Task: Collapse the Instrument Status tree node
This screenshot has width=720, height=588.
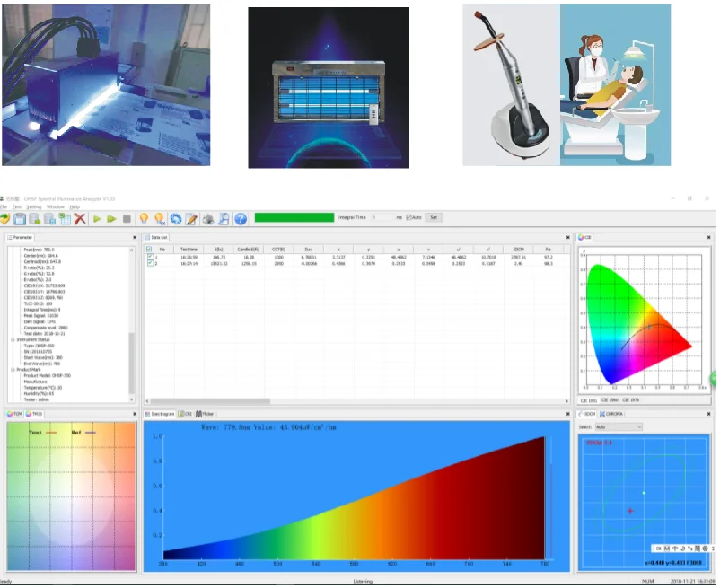Action: click(x=13, y=339)
